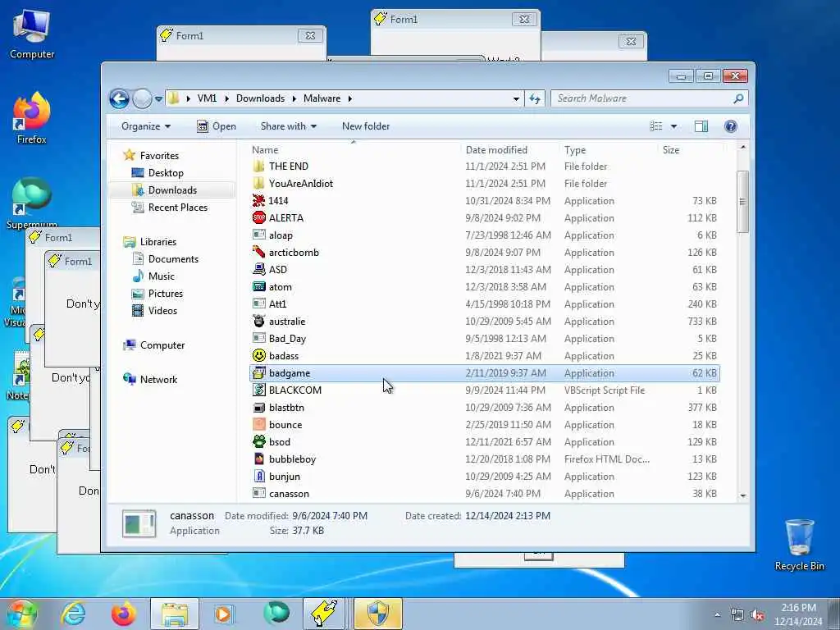Select the Downloads breadcrumb in address bar
Viewport: 840px width, 630px height.
pos(260,98)
